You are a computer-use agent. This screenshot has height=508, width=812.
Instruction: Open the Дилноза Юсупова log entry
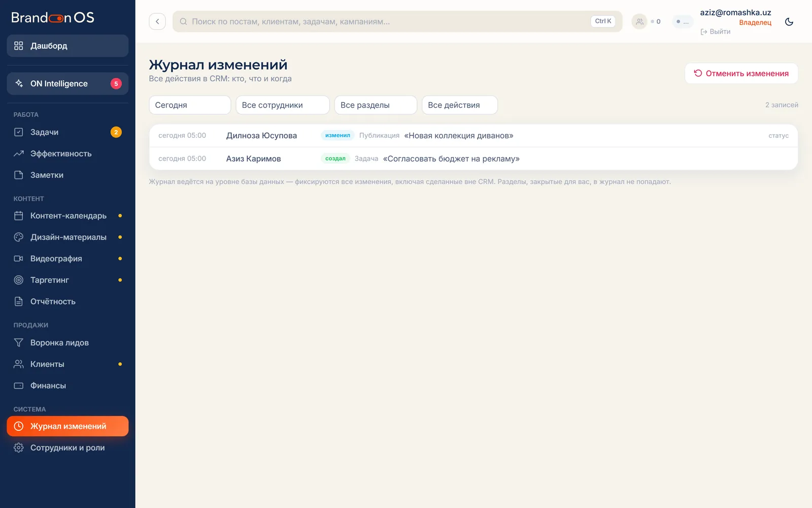473,136
